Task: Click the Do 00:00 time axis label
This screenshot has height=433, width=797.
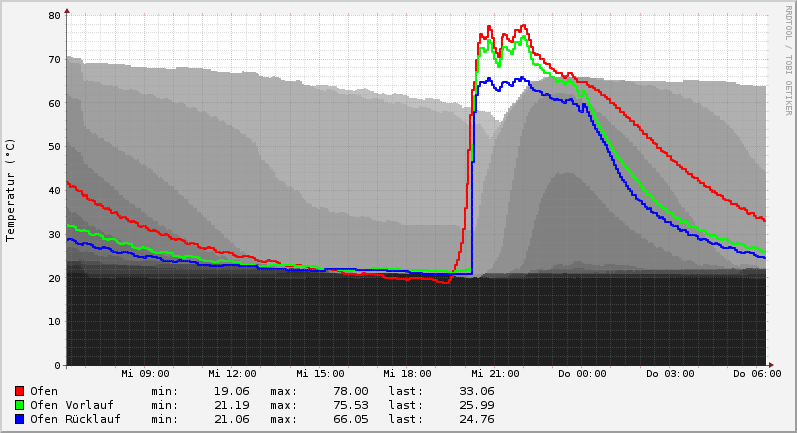Action: tap(582, 374)
